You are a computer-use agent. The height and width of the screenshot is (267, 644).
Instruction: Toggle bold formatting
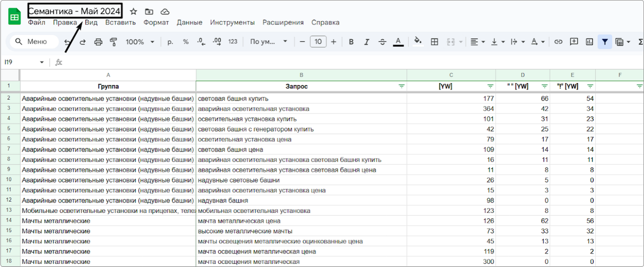point(351,42)
